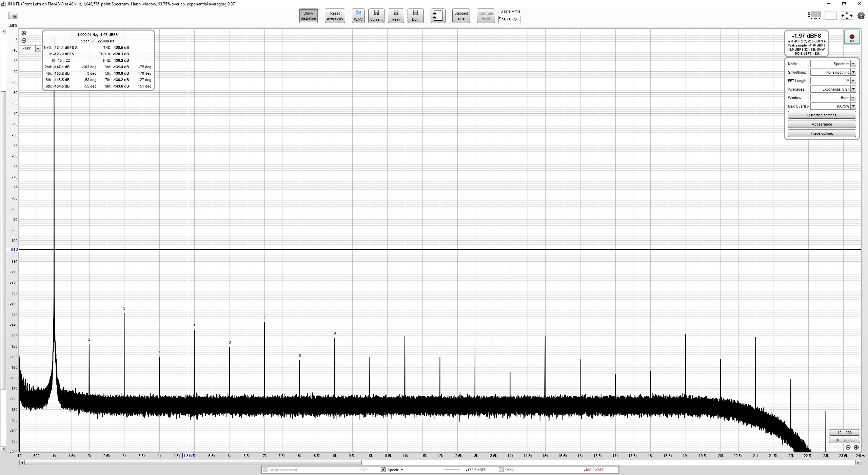
Task: Toggle scrollbars display icon
Action: click(814, 16)
